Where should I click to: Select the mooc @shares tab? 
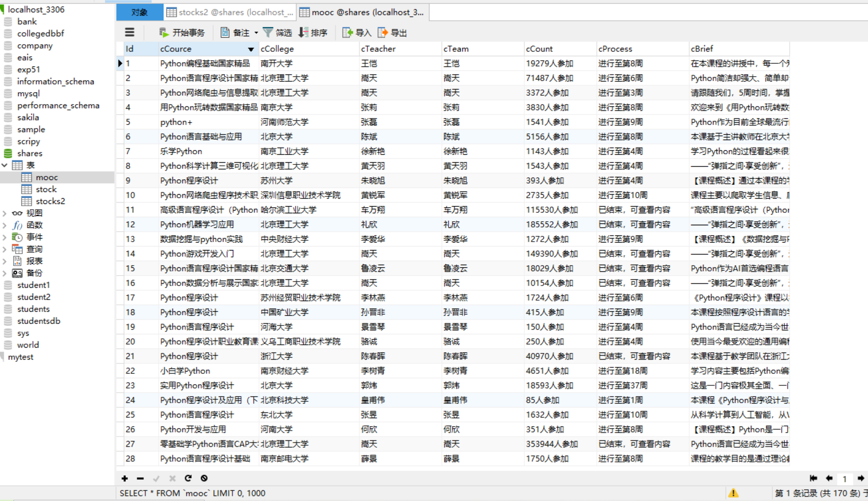(363, 12)
